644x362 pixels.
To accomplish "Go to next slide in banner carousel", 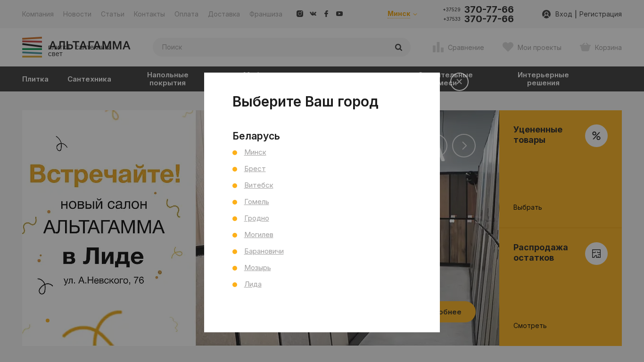I will pyautogui.click(x=464, y=146).
